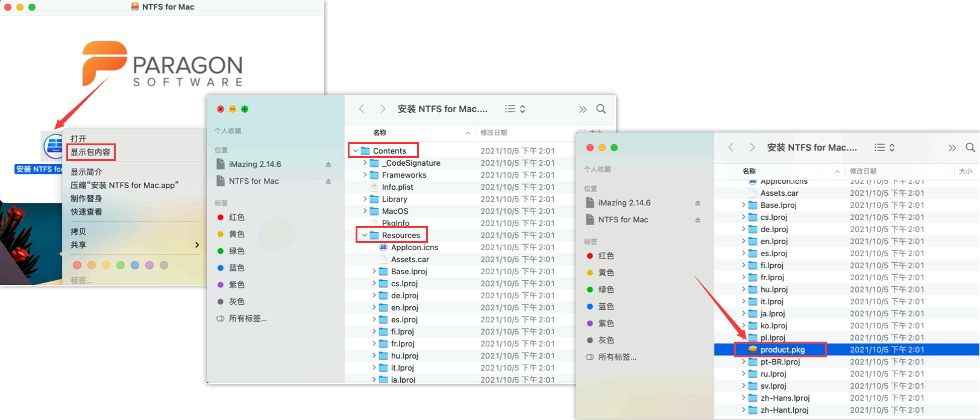Select the 红色 tag in middle sidebar
The height and width of the screenshot is (420, 980).
(x=236, y=217)
